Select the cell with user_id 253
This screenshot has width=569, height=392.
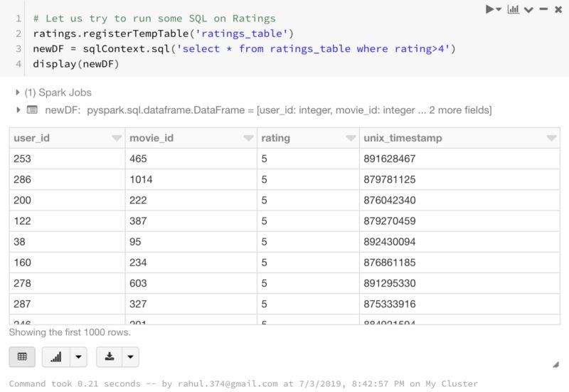(x=67, y=159)
